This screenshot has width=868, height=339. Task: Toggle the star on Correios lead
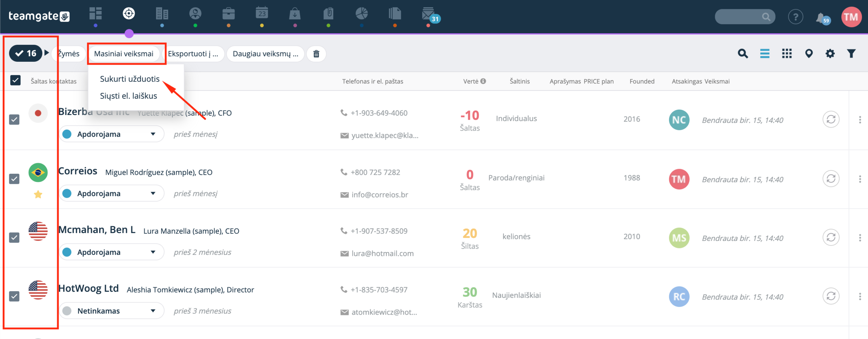coord(38,194)
